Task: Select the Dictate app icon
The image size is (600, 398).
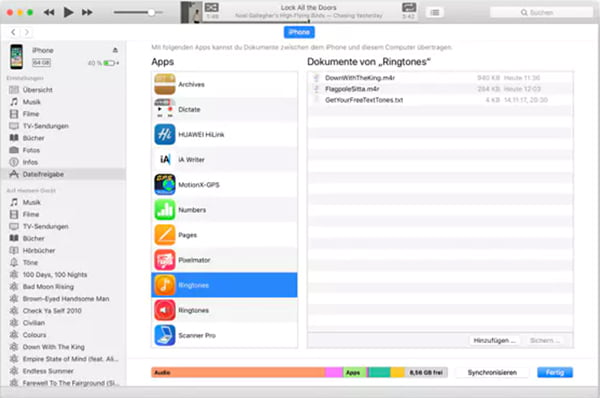Action: coord(165,109)
